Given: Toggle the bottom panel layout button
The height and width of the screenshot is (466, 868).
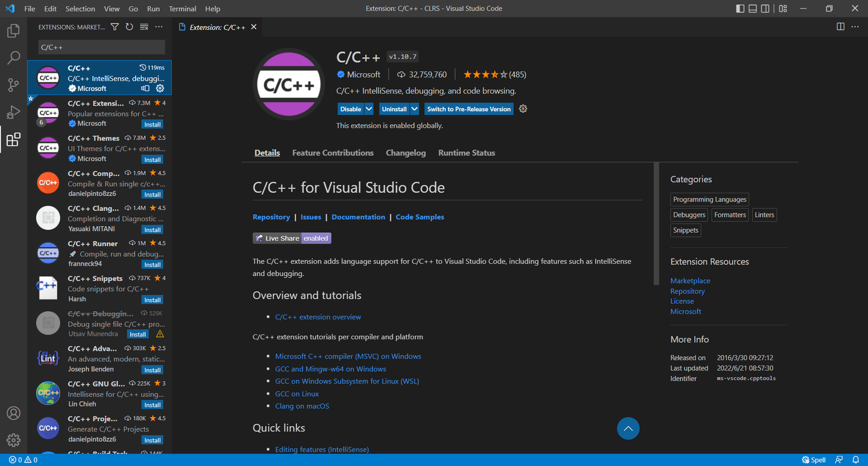Looking at the screenshot, I should click(753, 8).
